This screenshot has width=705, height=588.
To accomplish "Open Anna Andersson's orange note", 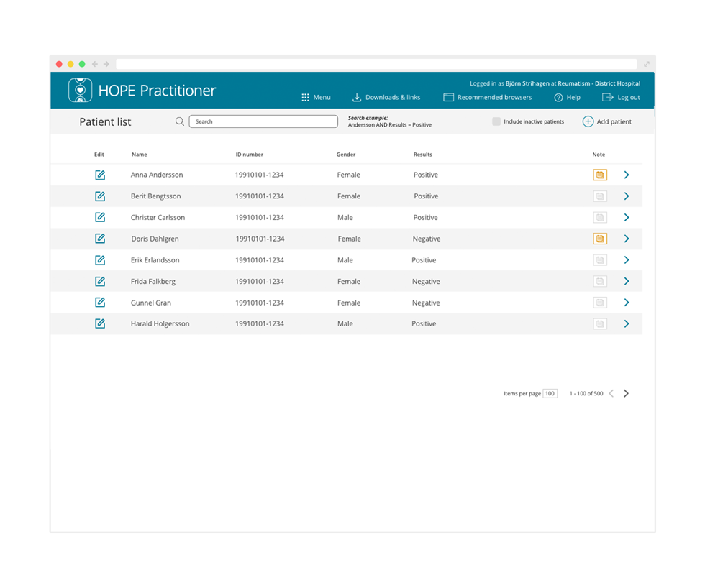I will (600, 175).
